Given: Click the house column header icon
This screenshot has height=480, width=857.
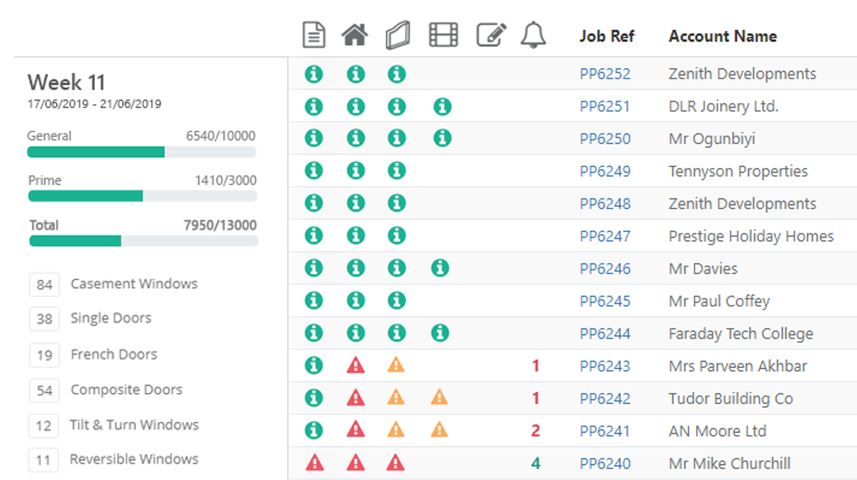Looking at the screenshot, I should 355,36.
